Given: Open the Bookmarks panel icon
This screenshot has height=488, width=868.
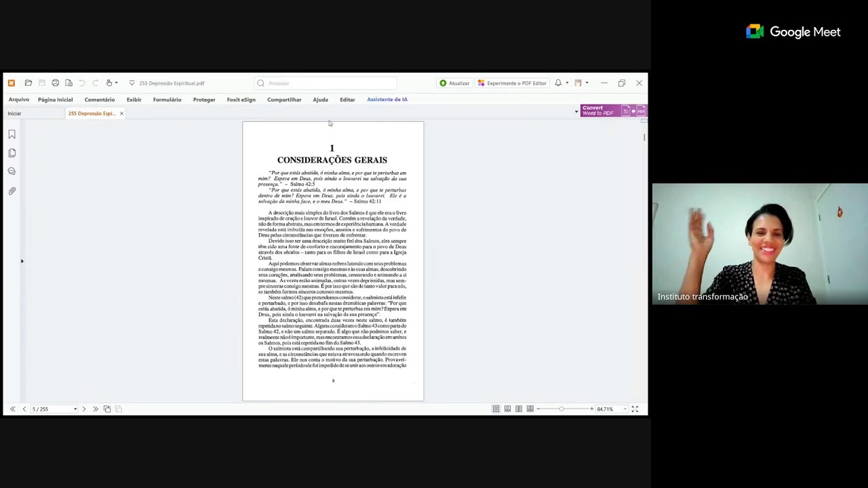Looking at the screenshot, I should click(12, 134).
